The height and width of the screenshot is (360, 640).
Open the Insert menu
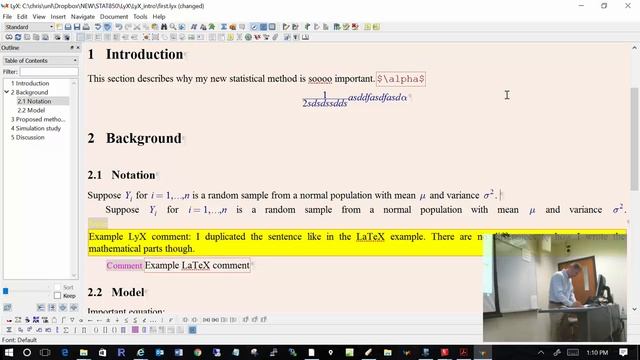coord(58,17)
